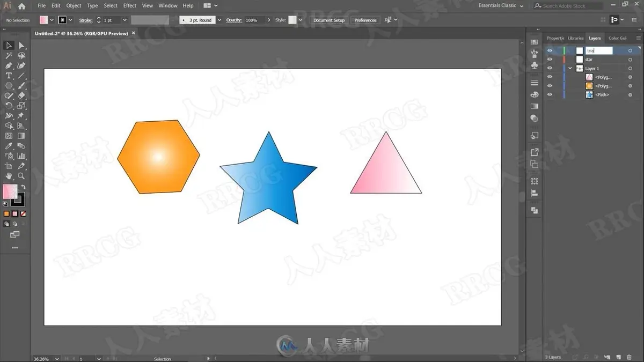Activate the Hand tool
Screen dimensions: 644x362
[9, 176]
